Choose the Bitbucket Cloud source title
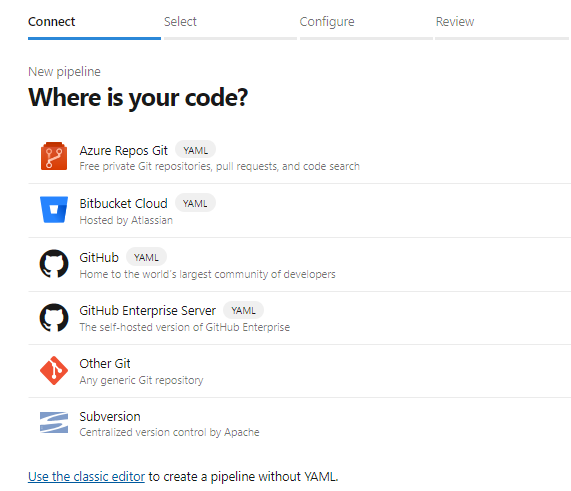Viewport: 571px width, 491px height. click(x=123, y=203)
